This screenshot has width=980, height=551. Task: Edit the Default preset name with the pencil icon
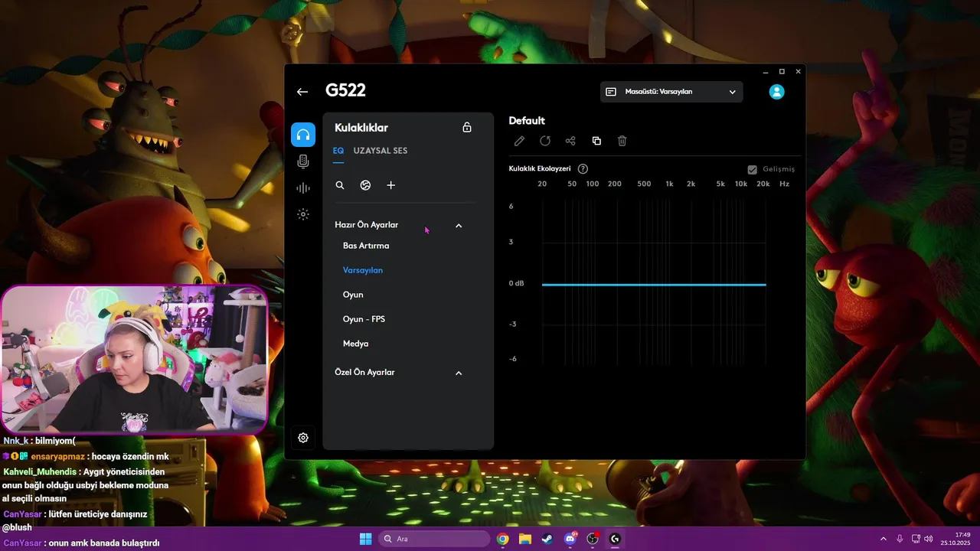(x=519, y=141)
